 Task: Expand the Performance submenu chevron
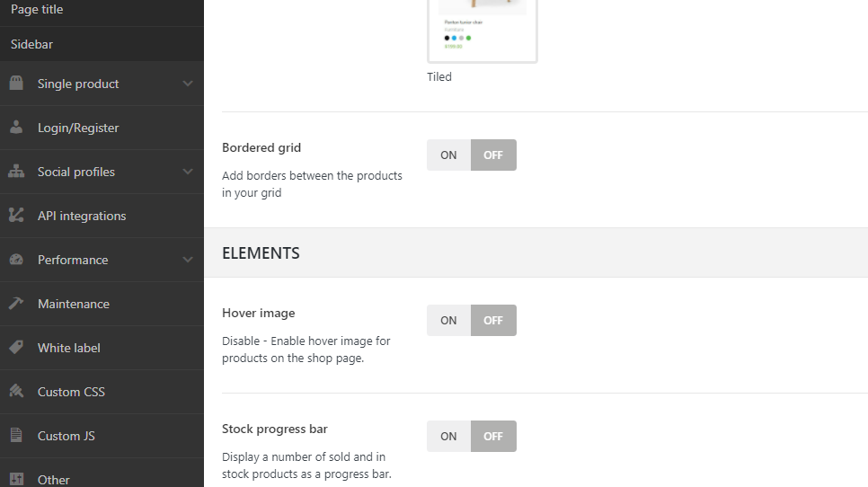(x=188, y=260)
